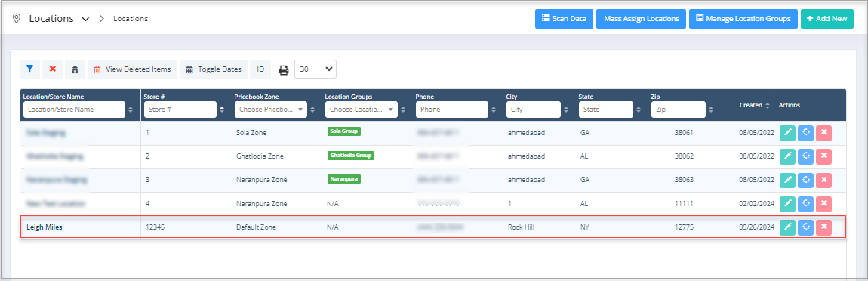Click store number 12345 cell

coord(155,227)
